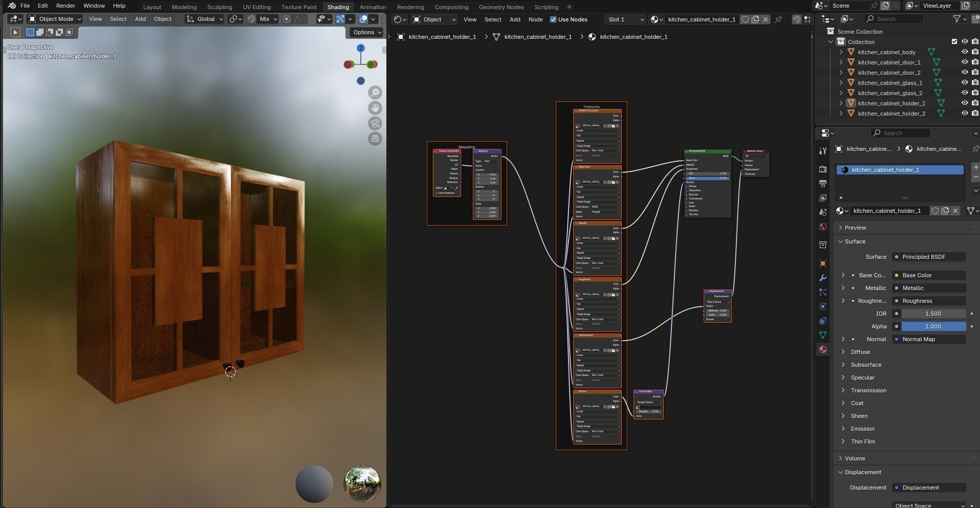The height and width of the screenshot is (508, 980).
Task: Pin the node tree with pin icon
Action: [x=778, y=19]
